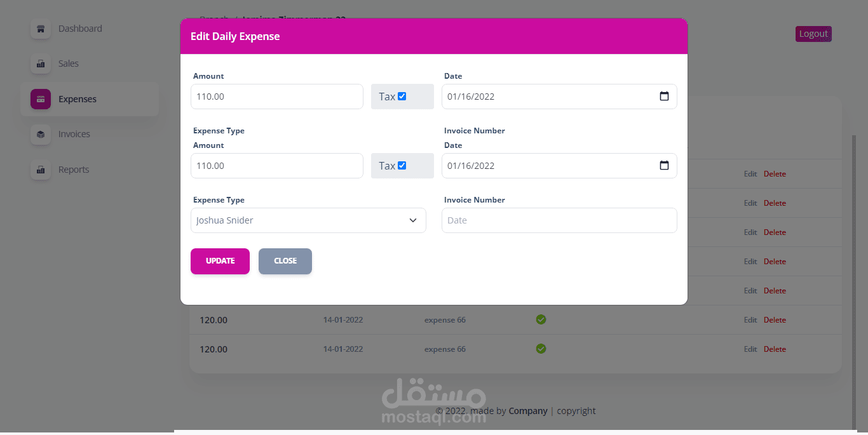Image resolution: width=868 pixels, height=435 pixels.
Task: Click the Invoices box icon
Action: 41,134
